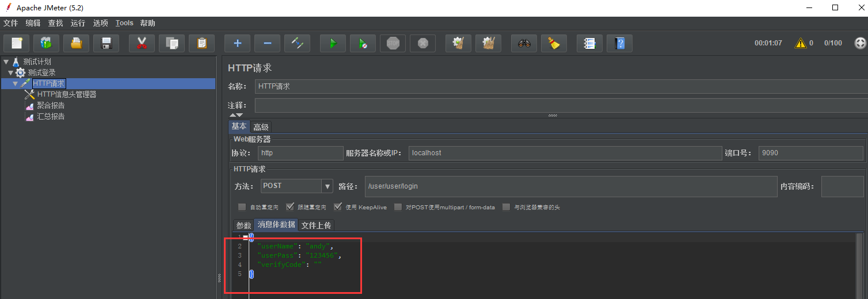The height and width of the screenshot is (299, 868).
Task: Open the Tools menu
Action: pos(124,23)
